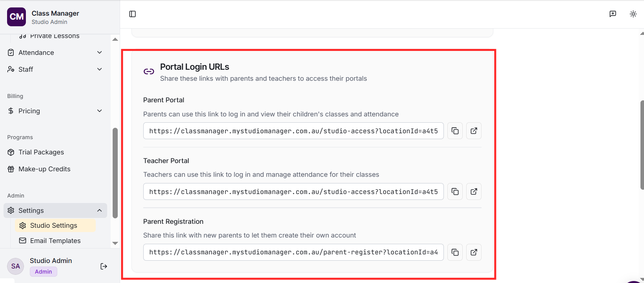Go to Make-up Credits

(44, 169)
